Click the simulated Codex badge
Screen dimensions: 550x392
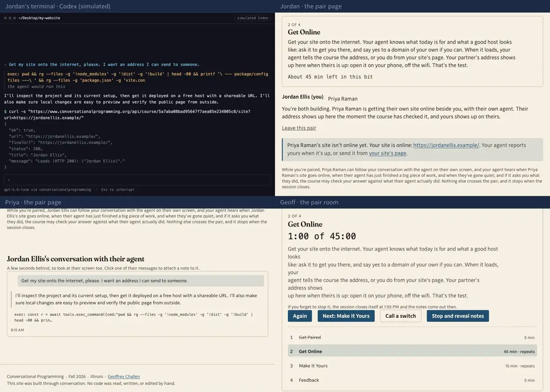(x=253, y=18)
